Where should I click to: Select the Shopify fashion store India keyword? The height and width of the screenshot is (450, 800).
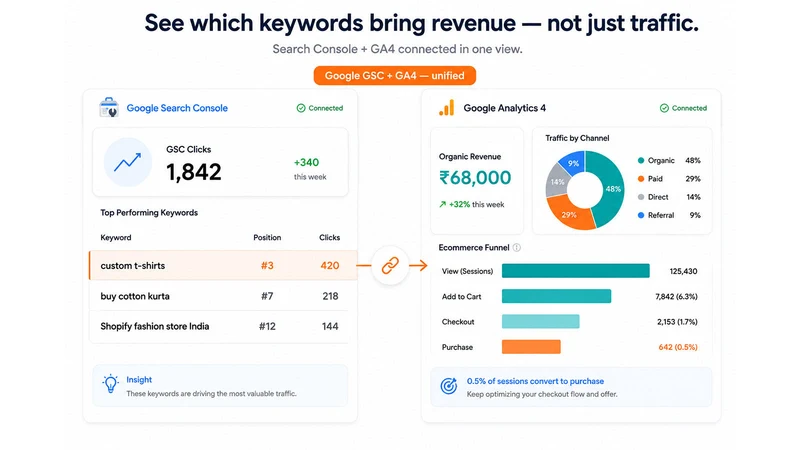click(155, 326)
